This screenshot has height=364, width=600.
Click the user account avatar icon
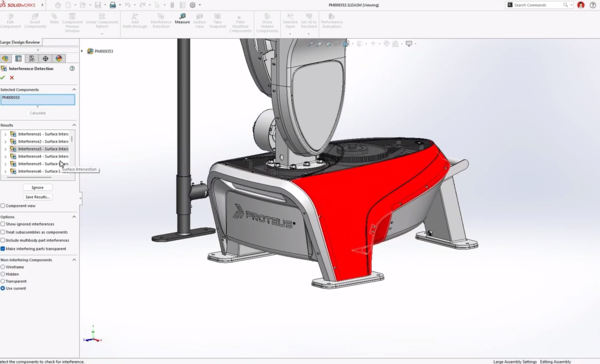[581, 5]
